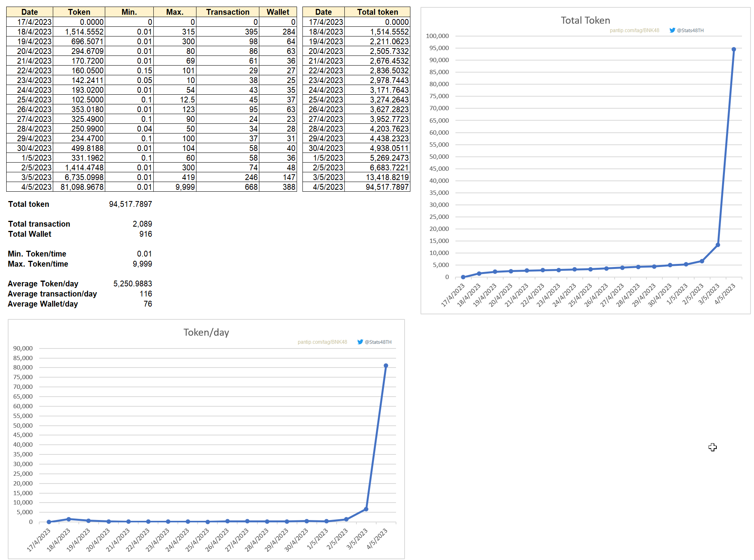Select total token cell 2,505.7332
Viewport: 754px width, 560px height.
(377, 51)
